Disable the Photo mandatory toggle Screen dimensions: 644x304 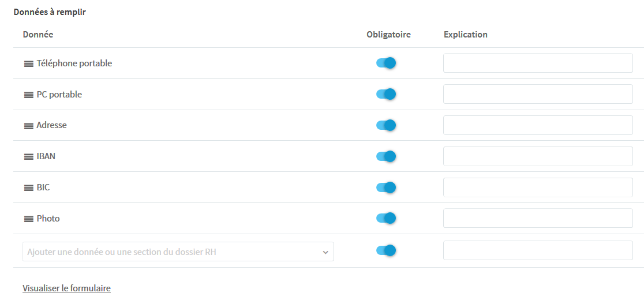click(x=386, y=218)
